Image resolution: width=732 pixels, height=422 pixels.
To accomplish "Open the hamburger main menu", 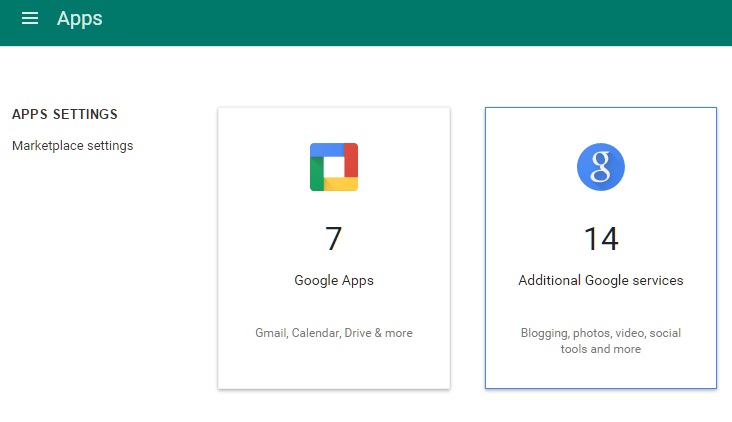I will 30,18.
